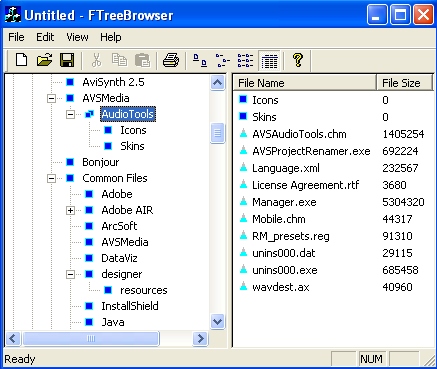Click the file icon beside Manager.exe
Viewport: 437px width, 369px height.
pos(244,202)
